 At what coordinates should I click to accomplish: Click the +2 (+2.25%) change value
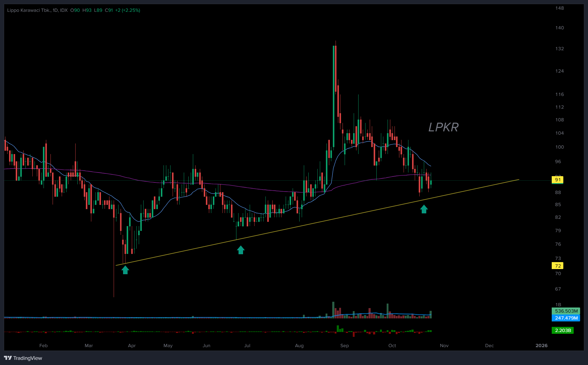pos(128,10)
